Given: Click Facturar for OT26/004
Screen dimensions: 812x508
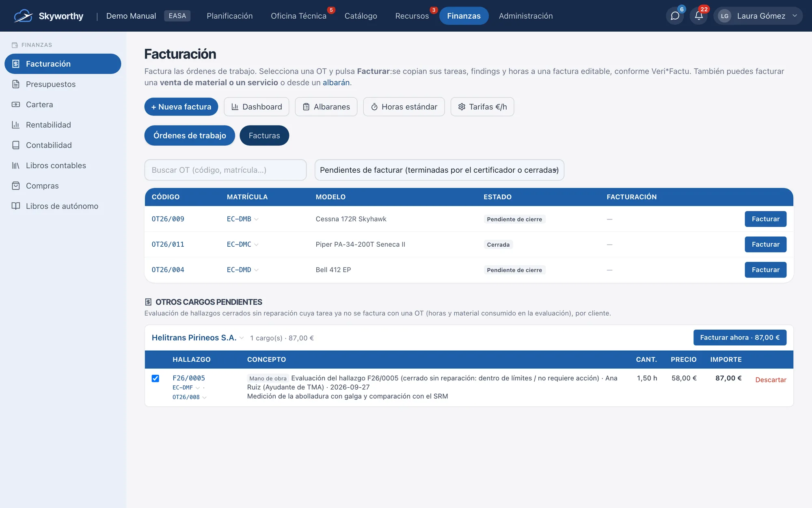Looking at the screenshot, I should [x=765, y=270].
